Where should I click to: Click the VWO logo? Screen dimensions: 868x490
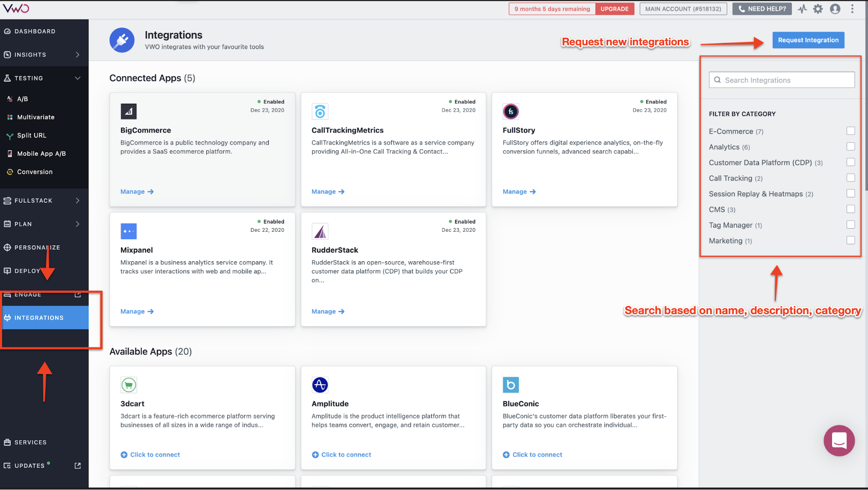tap(16, 8)
